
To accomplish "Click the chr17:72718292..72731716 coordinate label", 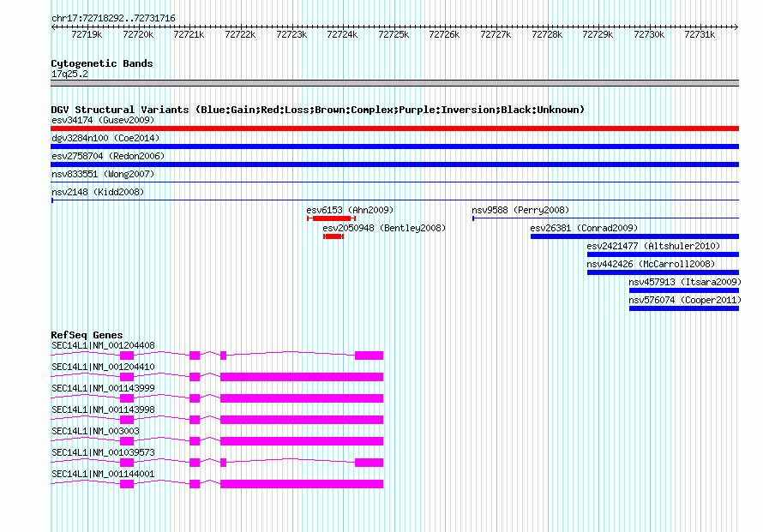I will pos(113,19).
